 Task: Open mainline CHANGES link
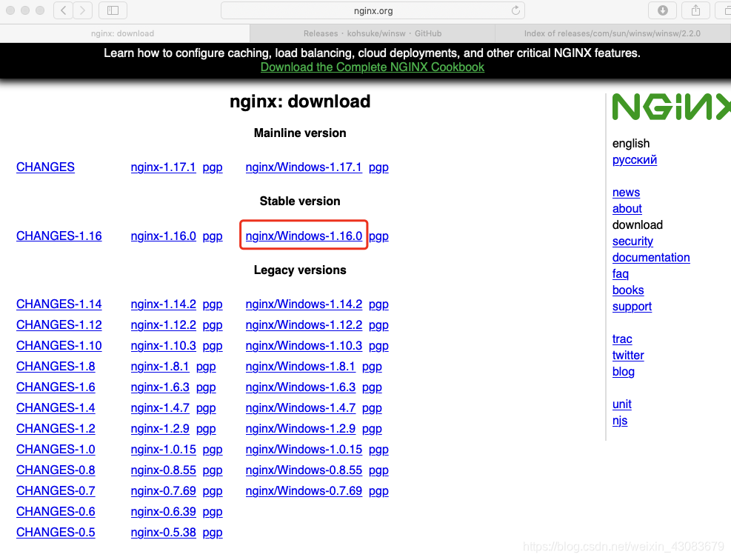click(45, 167)
